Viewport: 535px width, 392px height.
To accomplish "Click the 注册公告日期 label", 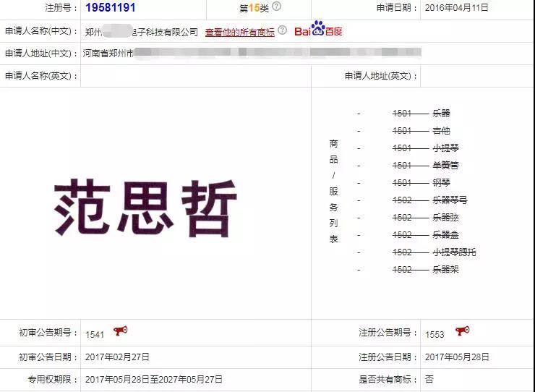I will (388, 357).
